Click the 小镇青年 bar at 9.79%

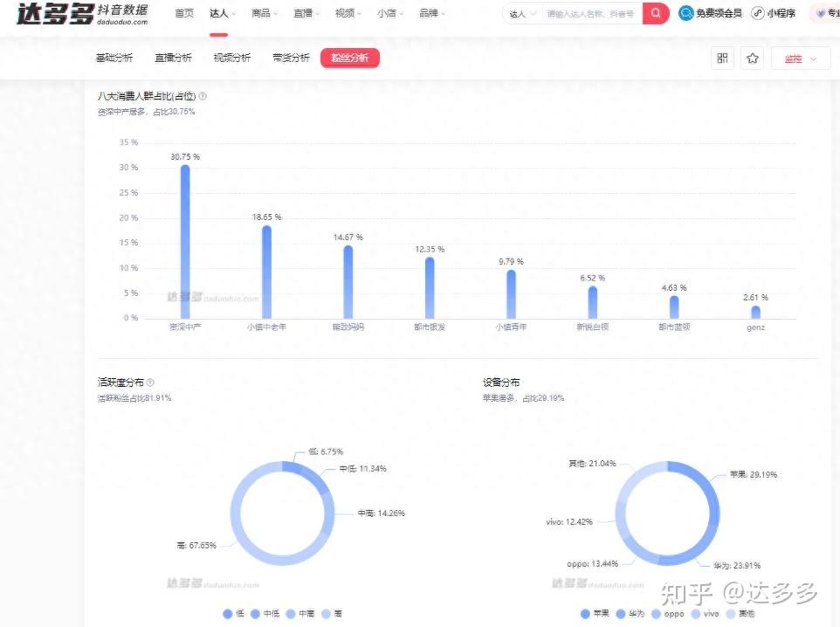coord(511,295)
